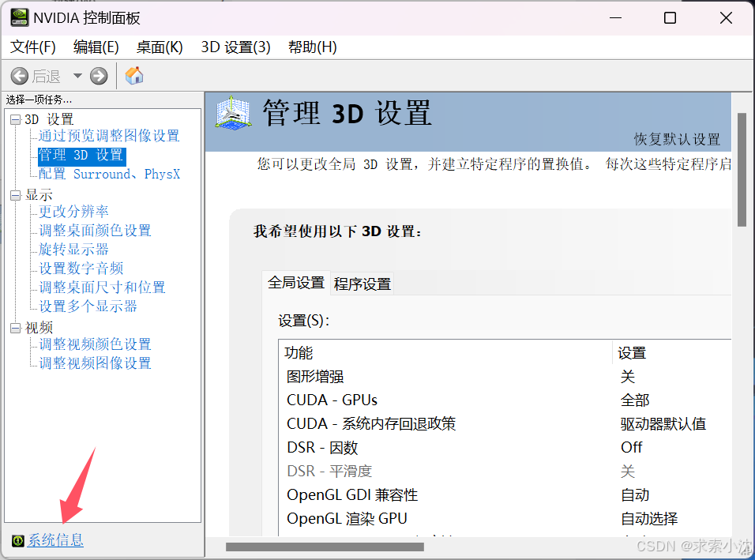
Task: Minimize the NVIDIA 控制面板 window
Action: (615, 18)
